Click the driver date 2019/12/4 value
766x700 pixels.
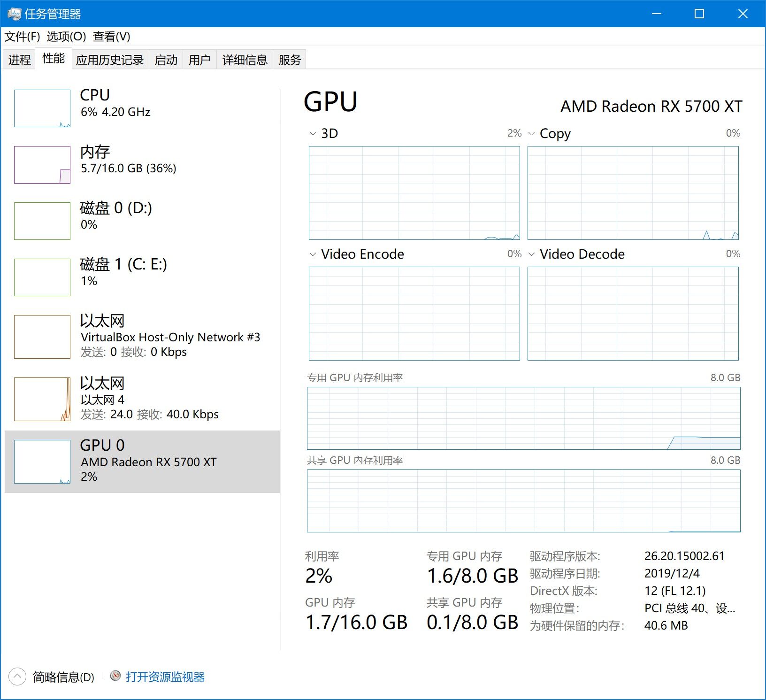pyautogui.click(x=672, y=573)
